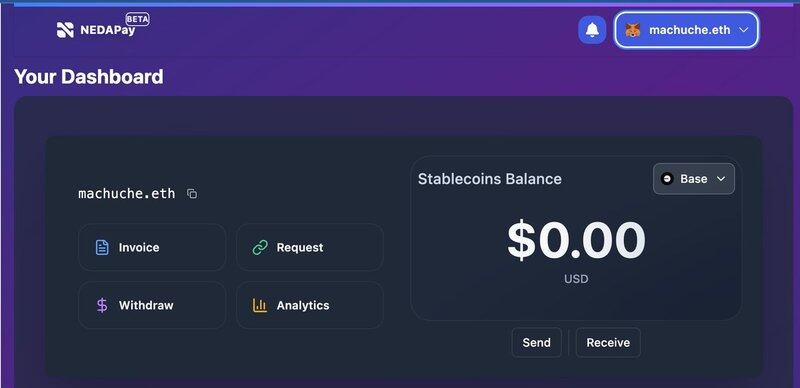This screenshot has width=800, height=388.
Task: Click the NEDAPay logo icon
Action: pos(65,30)
